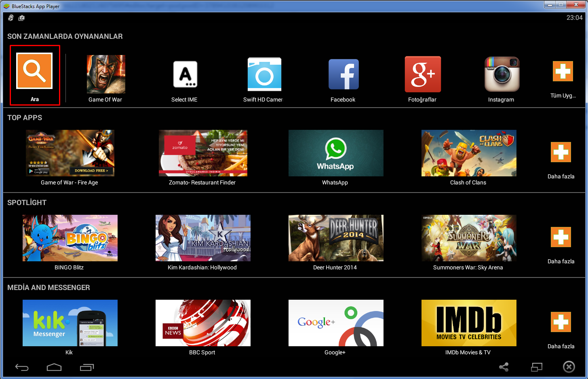588x379 pixels.
Task: Open Kim Kardashian: Hollywood banner
Action: tap(203, 238)
